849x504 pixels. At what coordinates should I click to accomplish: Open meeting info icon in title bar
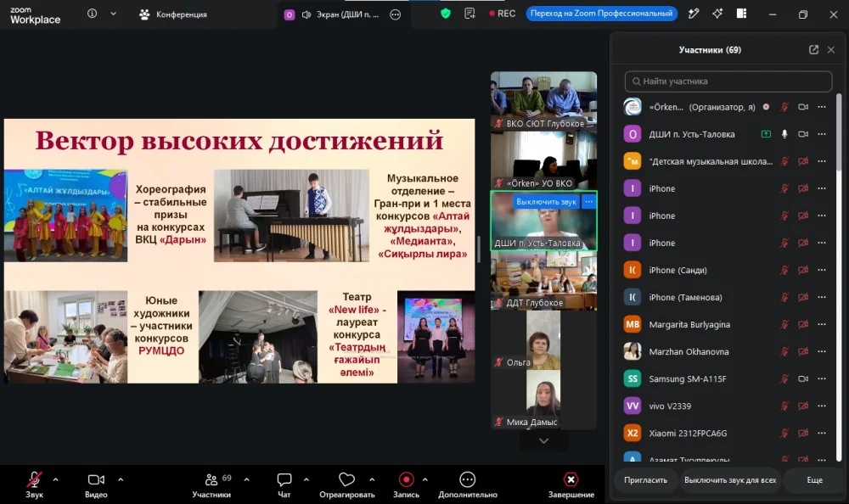coord(92,14)
